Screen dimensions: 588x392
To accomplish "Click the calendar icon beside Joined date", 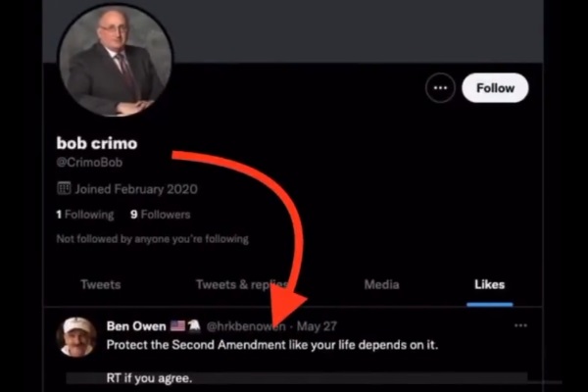I will (x=64, y=188).
